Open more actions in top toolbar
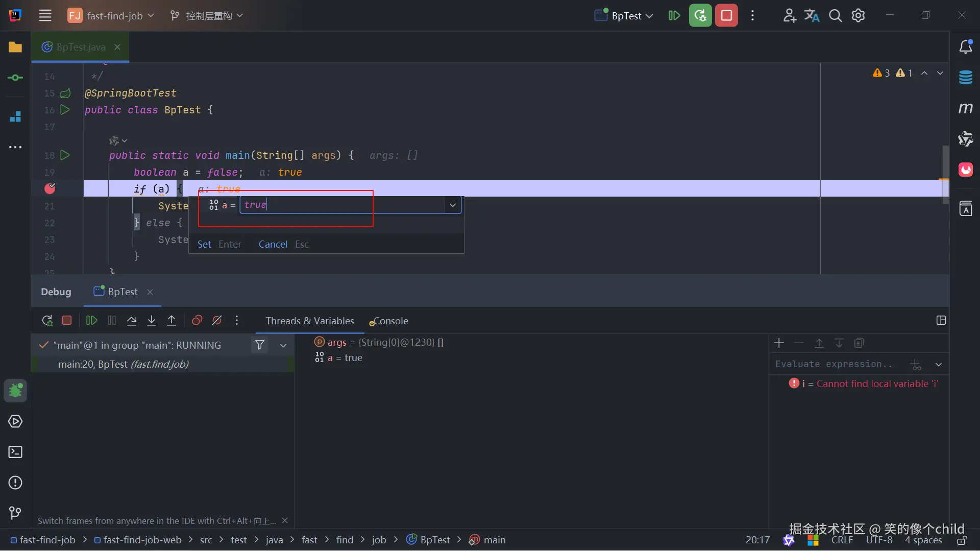 pos(752,15)
